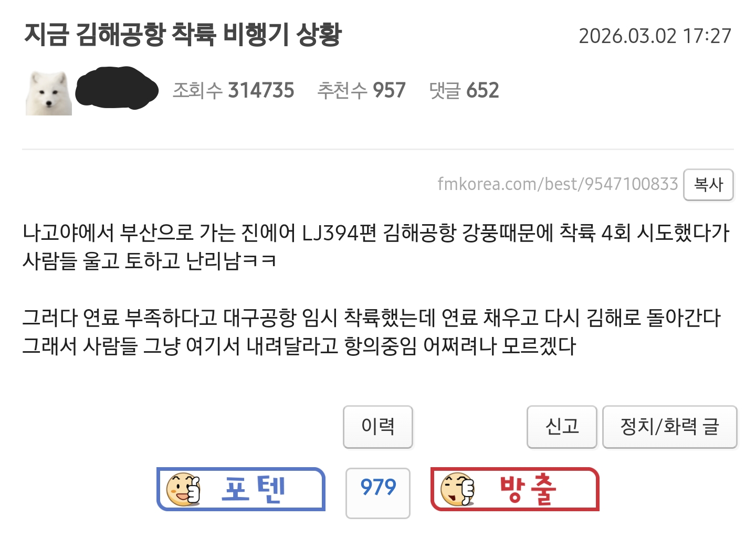This screenshot has width=756, height=538.
Task: Click the blacked-out author nickname
Action: point(117,88)
